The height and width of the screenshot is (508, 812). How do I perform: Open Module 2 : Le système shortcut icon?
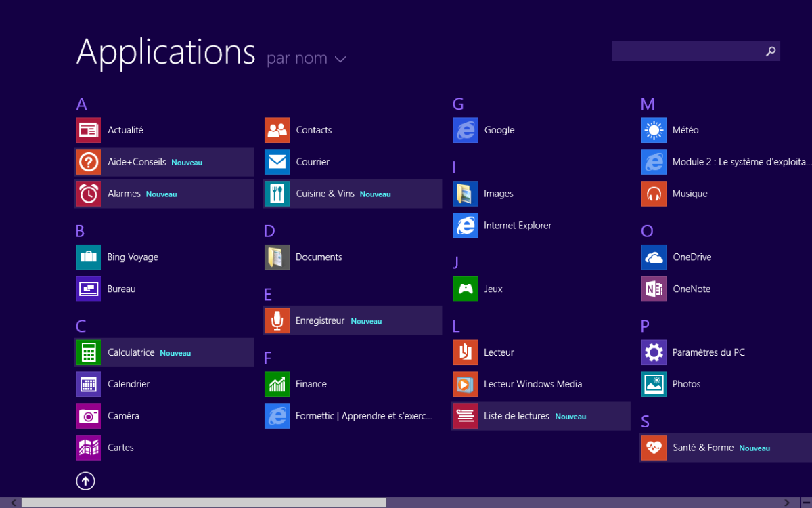pyautogui.click(x=654, y=162)
